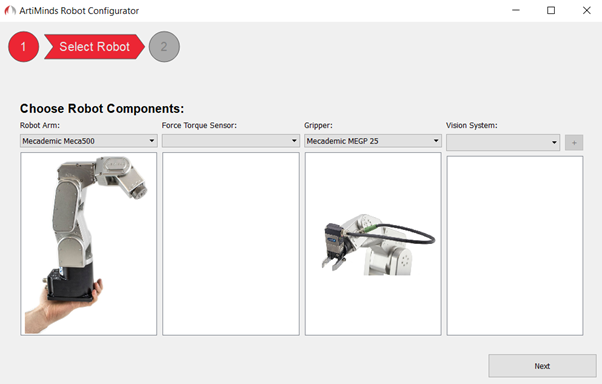Screen dimensions: 602x384
Task: Expand the Force Torque Sensor dropdown
Action: (x=231, y=141)
